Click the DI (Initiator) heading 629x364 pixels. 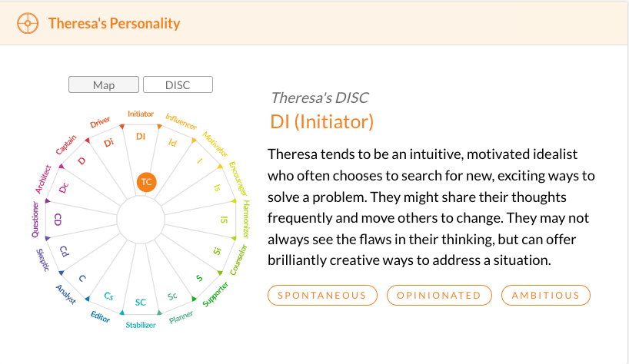[321, 121]
